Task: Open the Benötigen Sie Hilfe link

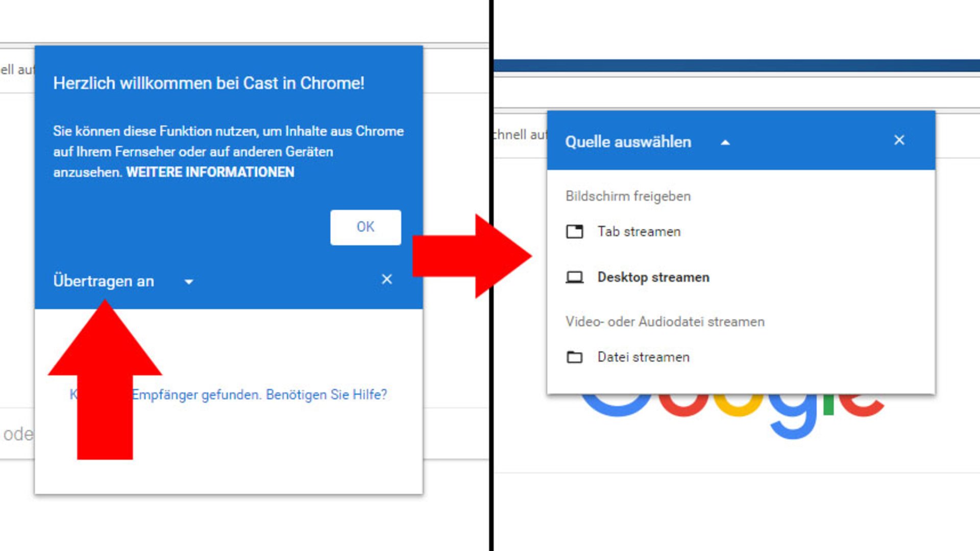Action: tap(327, 394)
